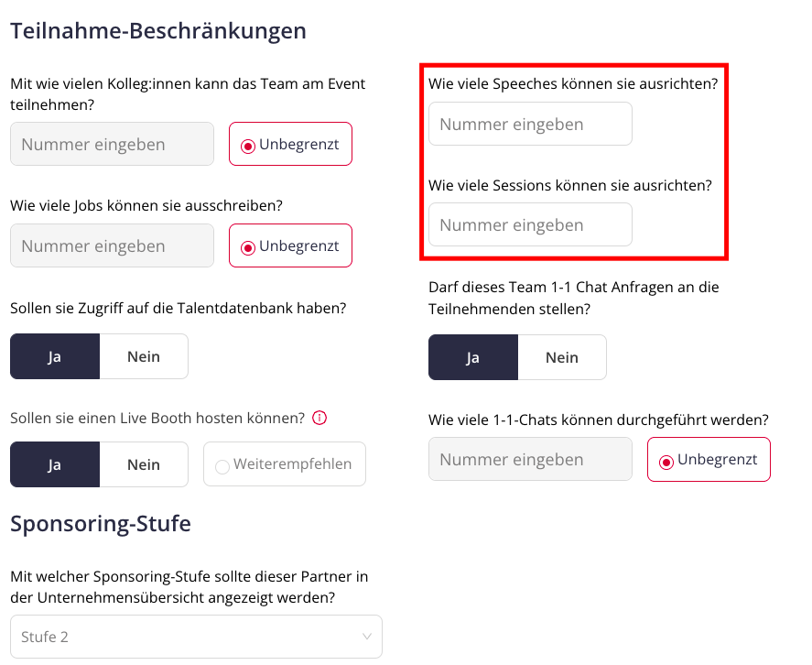Click the colleagues number input field

[112, 144]
